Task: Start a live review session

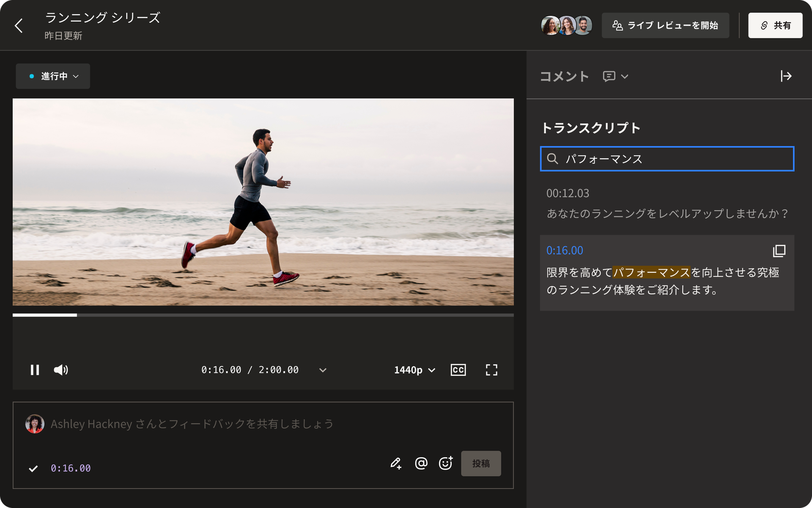Action: click(x=665, y=25)
